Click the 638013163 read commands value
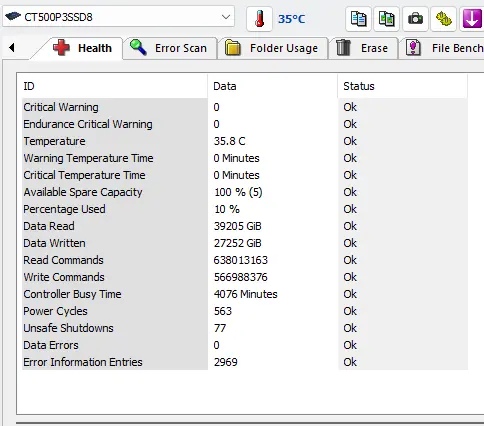 (240, 260)
